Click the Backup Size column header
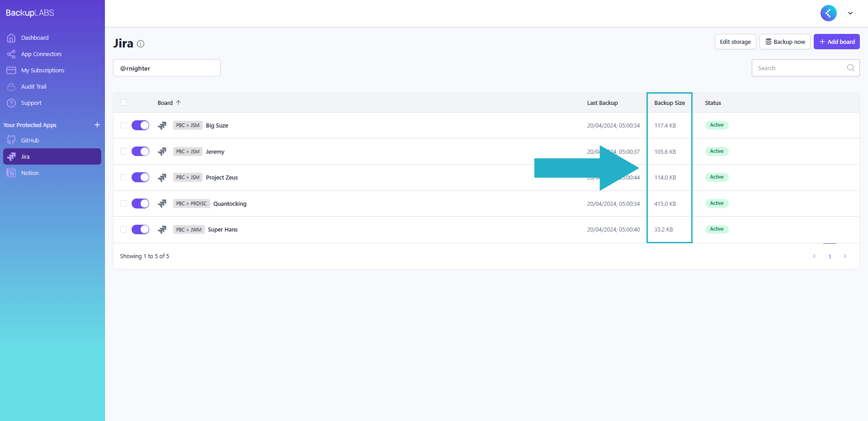 (x=670, y=103)
